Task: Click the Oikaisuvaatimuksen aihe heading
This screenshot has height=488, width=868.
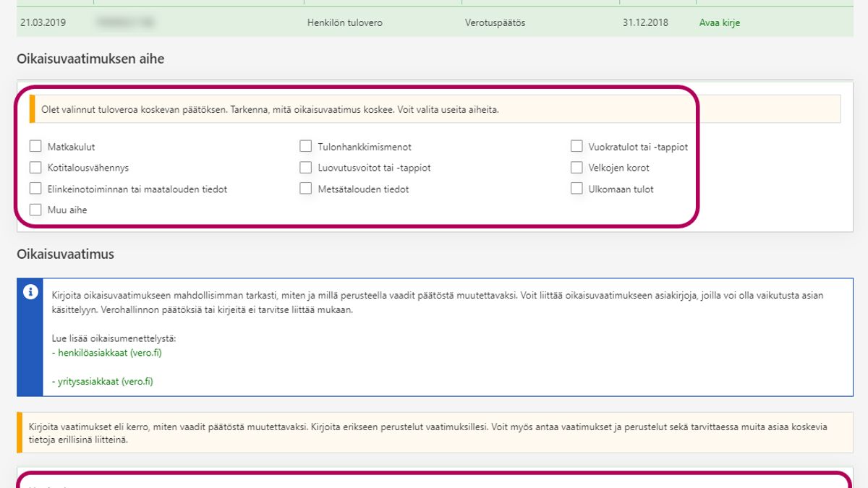Action: [90, 59]
